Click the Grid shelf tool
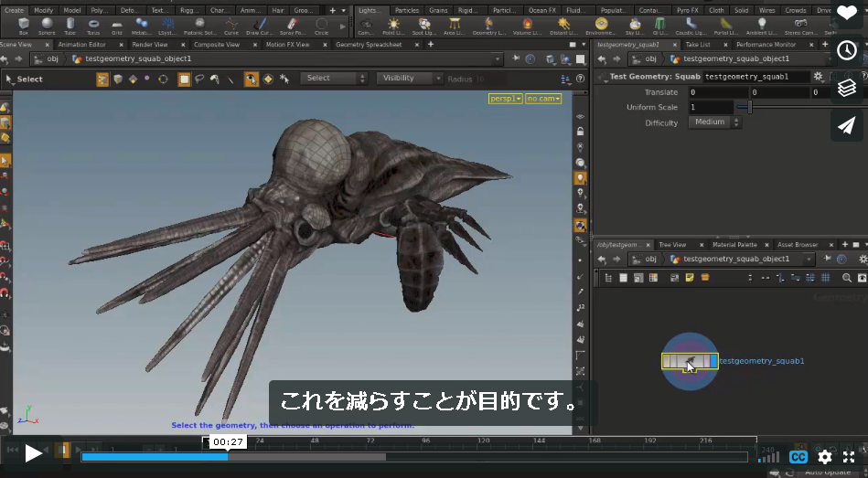 [116, 26]
